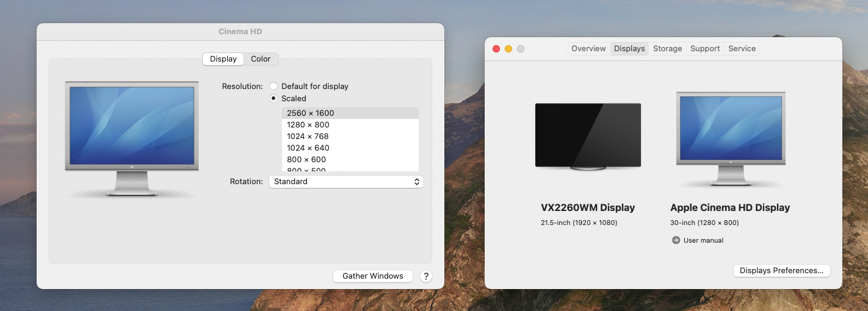Switch to the Color tab

click(261, 59)
